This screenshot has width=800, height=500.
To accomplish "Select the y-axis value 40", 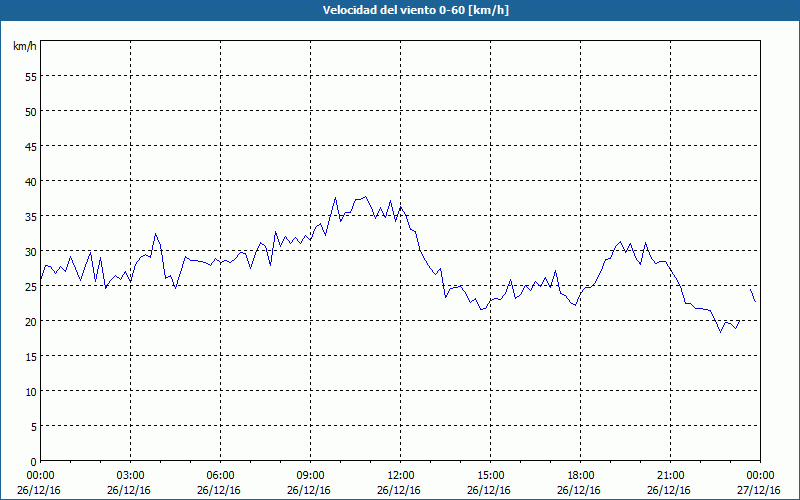I will 31,182.
